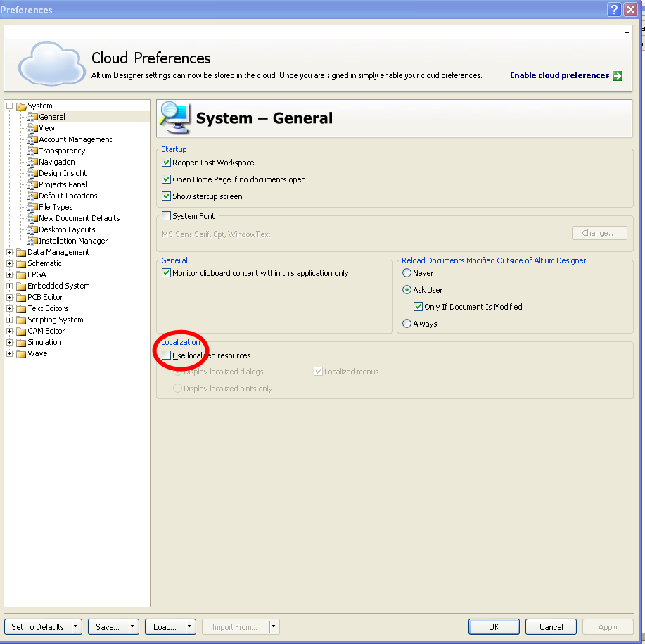Click the System folder icon
This screenshot has width=645, height=644.
click(21, 106)
